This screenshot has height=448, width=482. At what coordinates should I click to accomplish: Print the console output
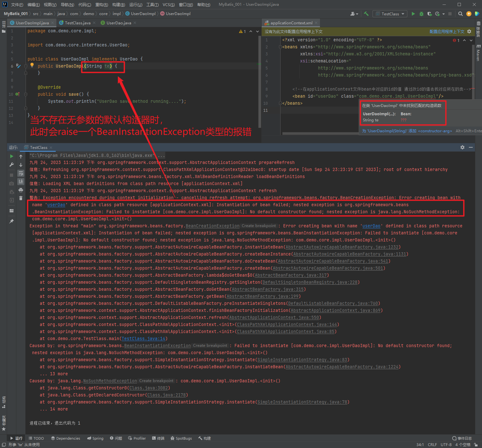click(21, 190)
